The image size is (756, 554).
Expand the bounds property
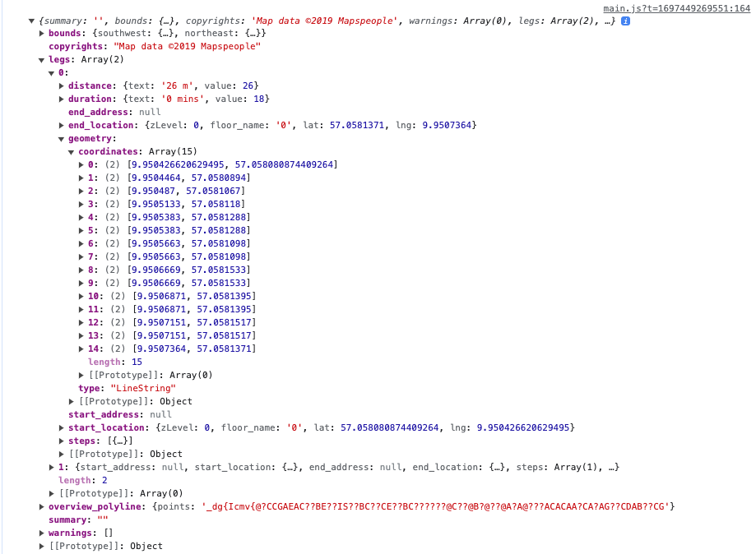click(x=42, y=34)
